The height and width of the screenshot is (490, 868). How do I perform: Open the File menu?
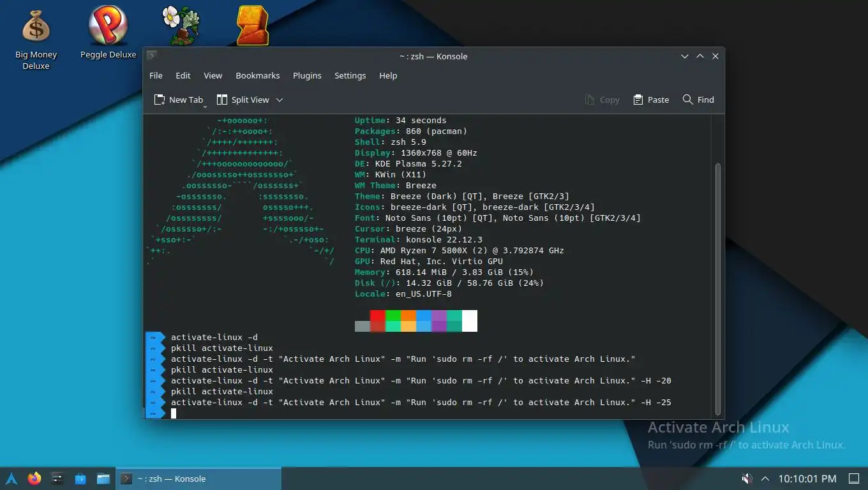coord(156,75)
